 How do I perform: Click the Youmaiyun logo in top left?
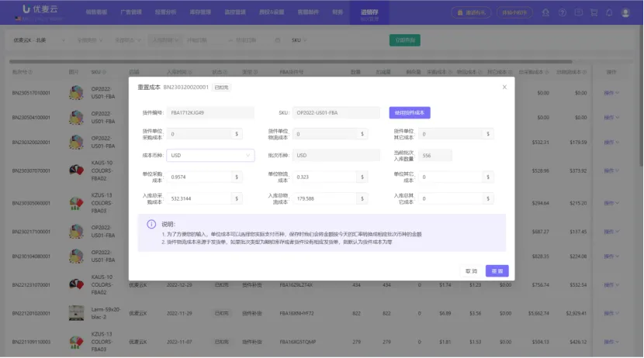[x=40, y=9]
